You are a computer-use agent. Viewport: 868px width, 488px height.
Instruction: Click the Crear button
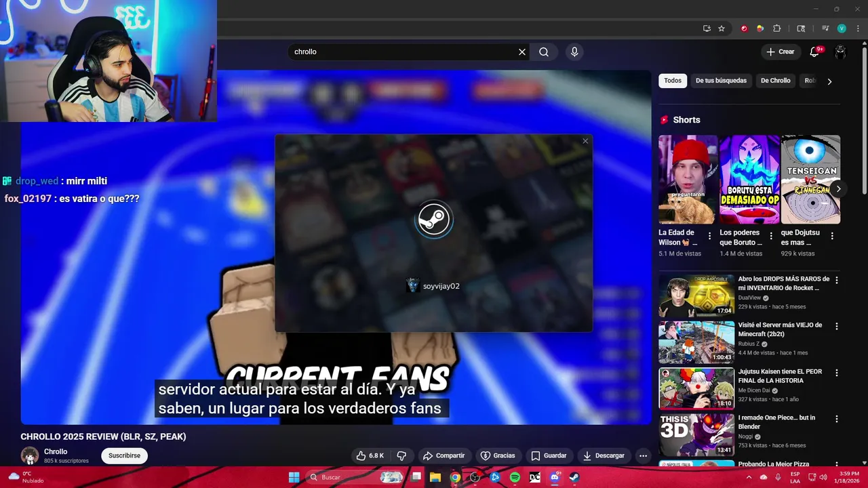(780, 52)
